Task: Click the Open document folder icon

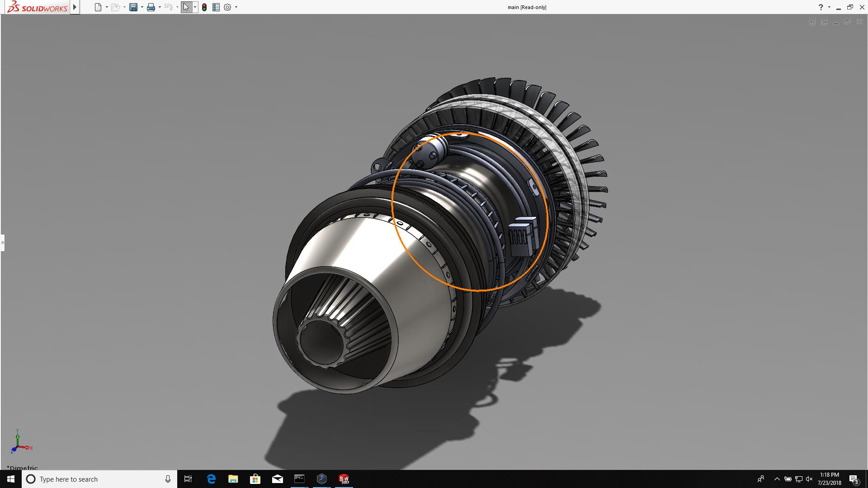Action: pyautogui.click(x=115, y=7)
